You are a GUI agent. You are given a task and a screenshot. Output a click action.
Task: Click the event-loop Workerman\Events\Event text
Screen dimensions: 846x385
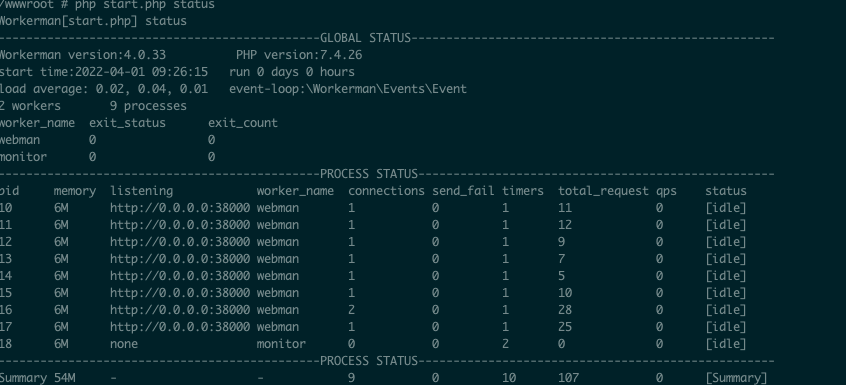(x=348, y=89)
